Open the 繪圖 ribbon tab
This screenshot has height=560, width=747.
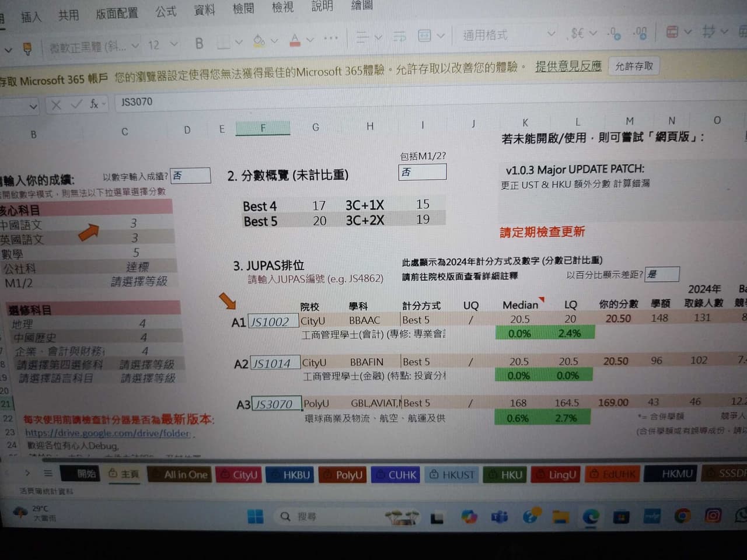[362, 5]
